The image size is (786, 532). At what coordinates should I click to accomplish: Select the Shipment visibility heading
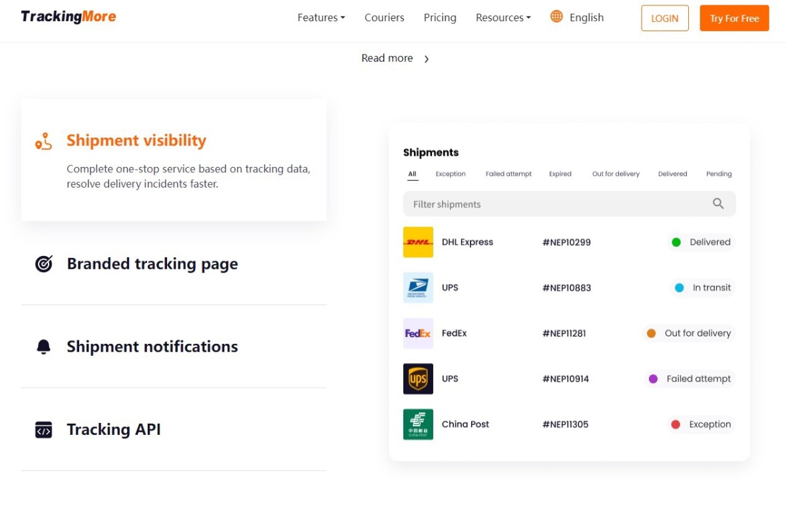click(x=136, y=141)
